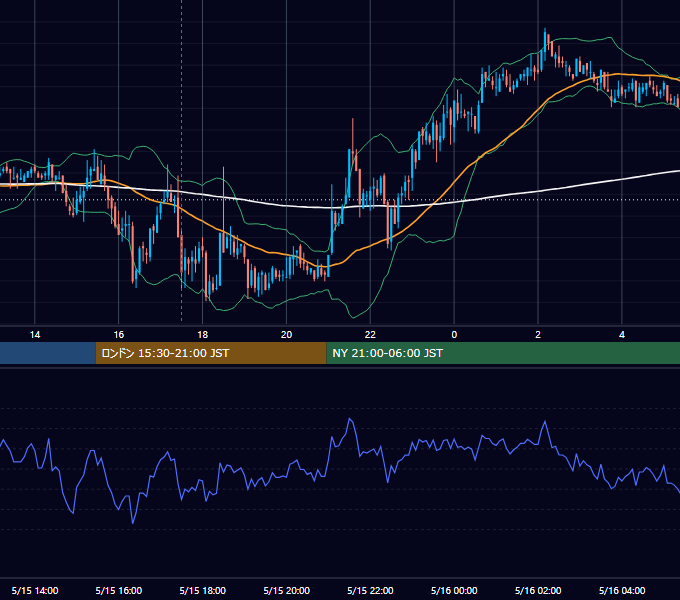
Task: Click the 14 hour label on price chart axis
Action: click(35, 335)
